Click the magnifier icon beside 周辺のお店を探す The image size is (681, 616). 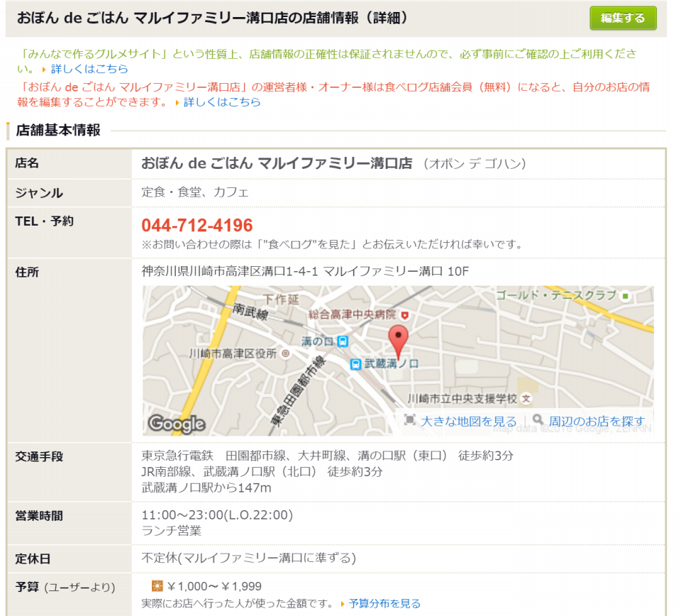(538, 419)
